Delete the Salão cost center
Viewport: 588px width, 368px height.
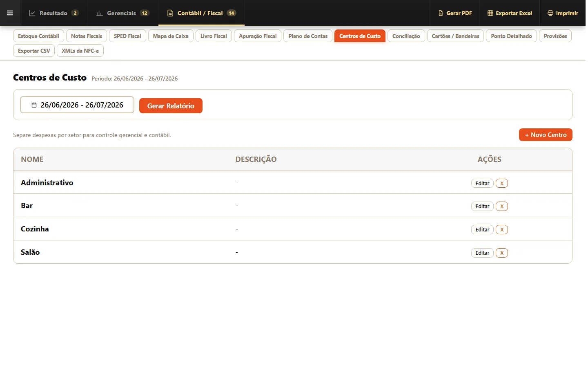coord(502,253)
